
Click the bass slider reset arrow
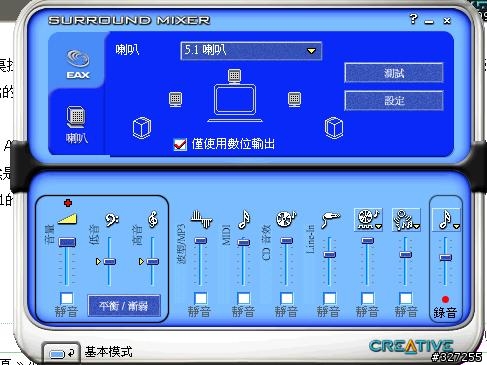click(98, 262)
